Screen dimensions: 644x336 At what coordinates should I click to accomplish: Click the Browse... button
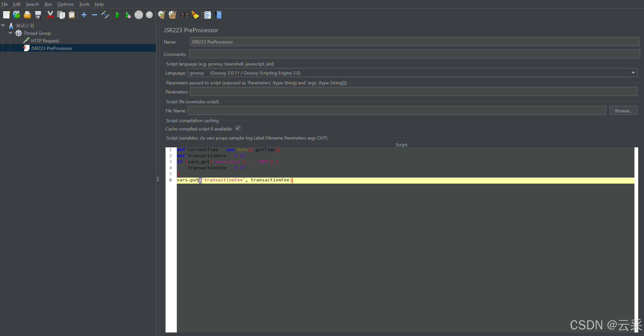(x=623, y=111)
